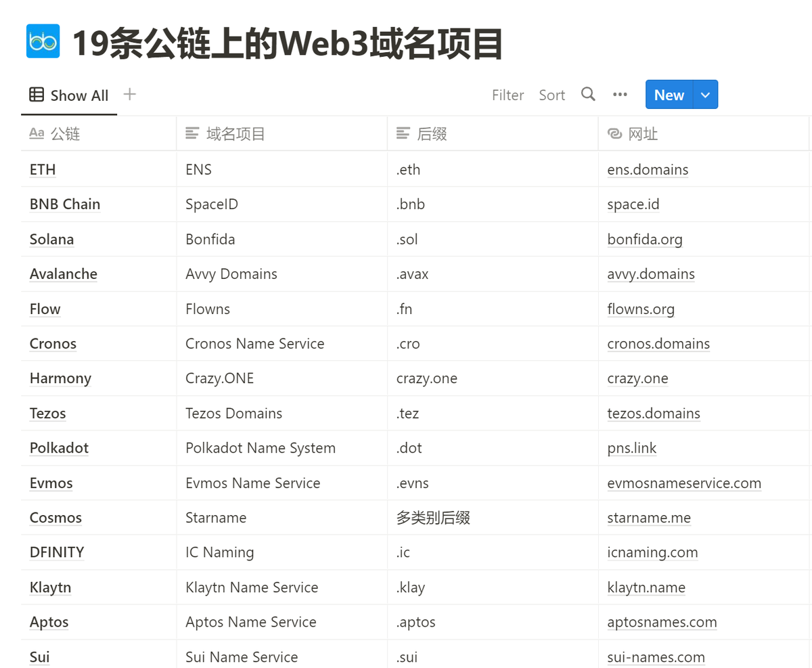This screenshot has height=668, width=812.
Task: Open the aptosnames.com link
Action: tap(662, 622)
